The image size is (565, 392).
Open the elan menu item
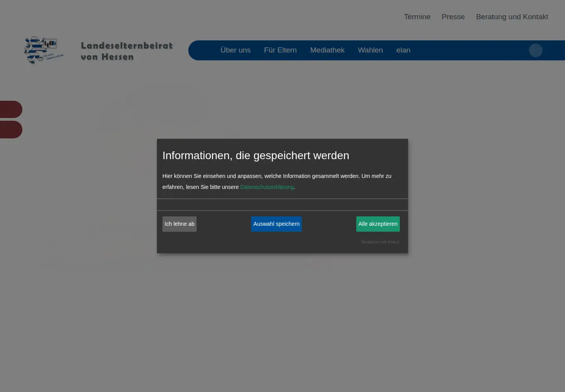click(403, 50)
